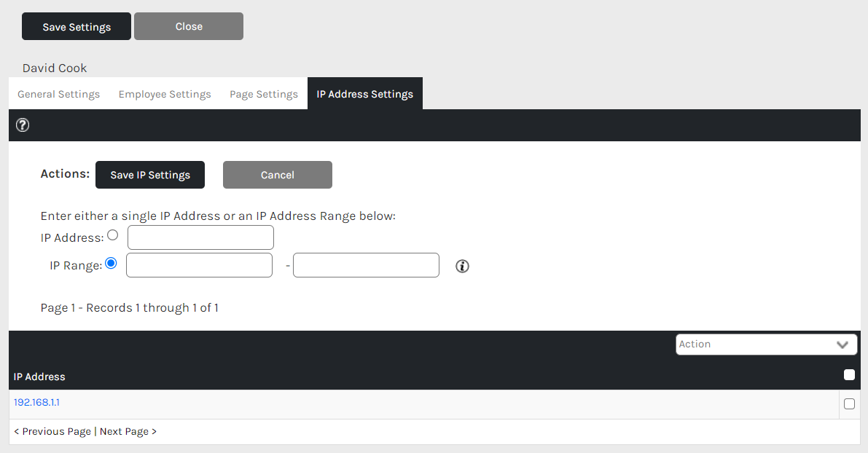Open the 192.168.1.1 link
This screenshot has height=453, width=868.
click(x=36, y=402)
